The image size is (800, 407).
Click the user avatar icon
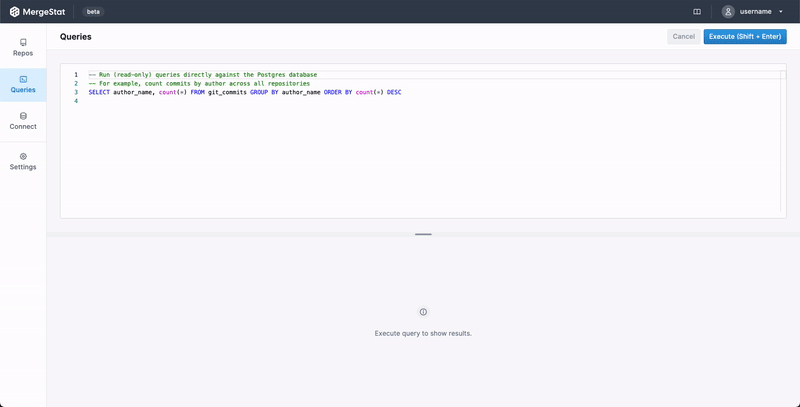tap(728, 12)
